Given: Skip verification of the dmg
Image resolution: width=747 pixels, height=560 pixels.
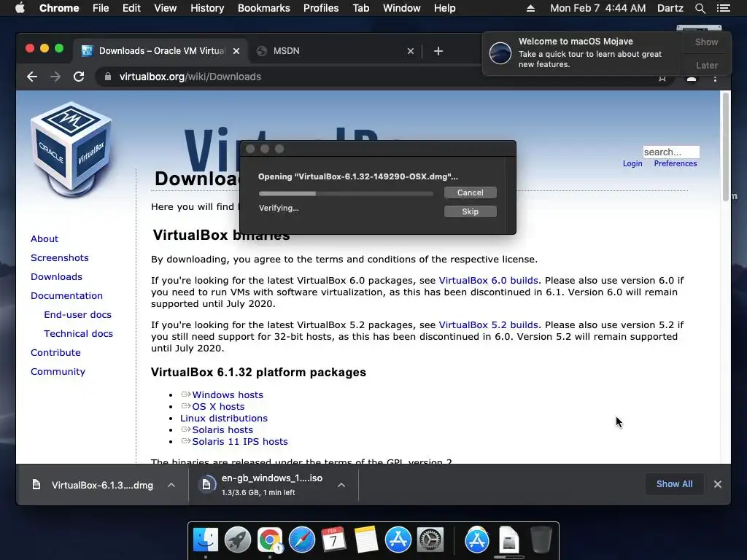Looking at the screenshot, I should 471,211.
